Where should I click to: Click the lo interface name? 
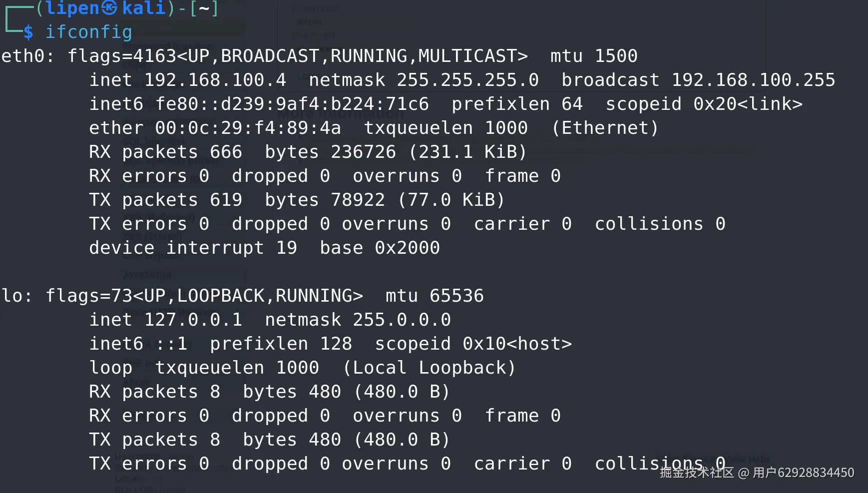pos(12,296)
